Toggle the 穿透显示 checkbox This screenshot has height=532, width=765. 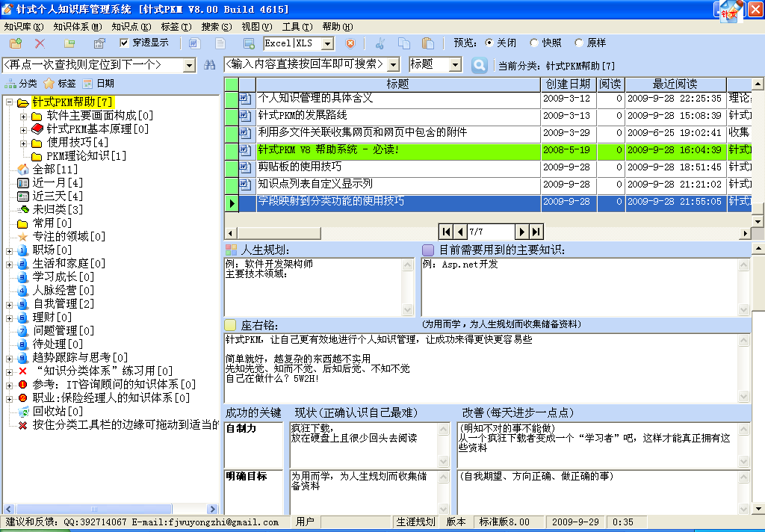pyautogui.click(x=124, y=43)
